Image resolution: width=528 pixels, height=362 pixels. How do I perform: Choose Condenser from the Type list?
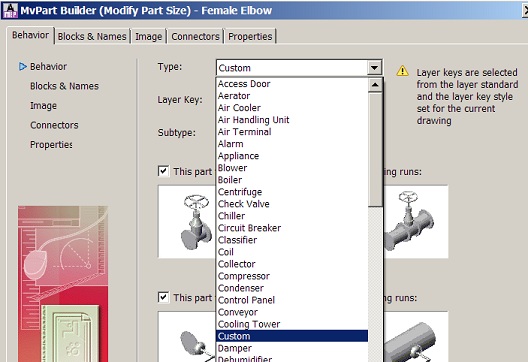(292, 288)
